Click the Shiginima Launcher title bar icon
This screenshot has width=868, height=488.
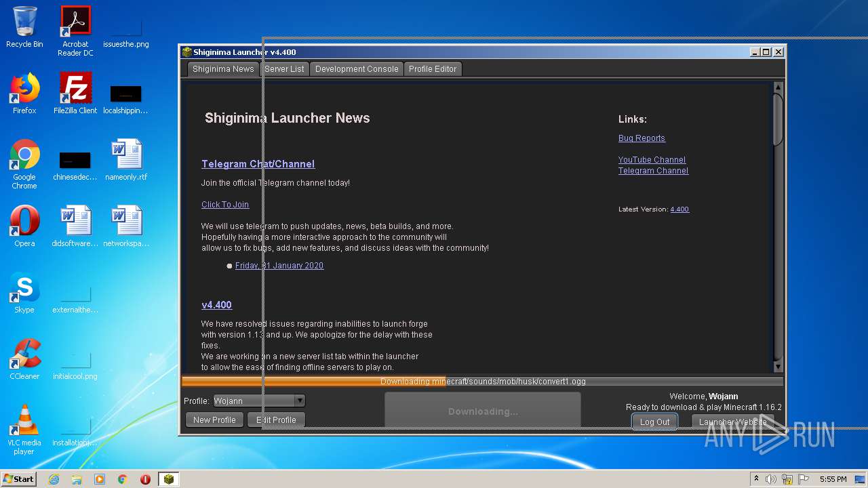[x=187, y=52]
